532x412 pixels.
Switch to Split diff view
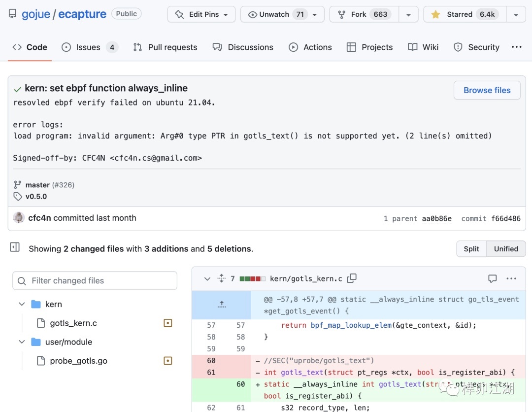[471, 249]
